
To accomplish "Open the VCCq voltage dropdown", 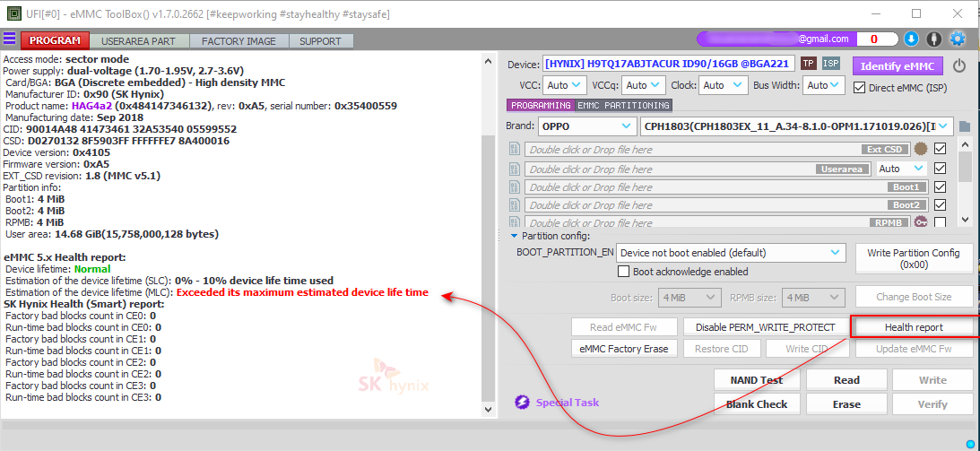I will click(x=644, y=85).
